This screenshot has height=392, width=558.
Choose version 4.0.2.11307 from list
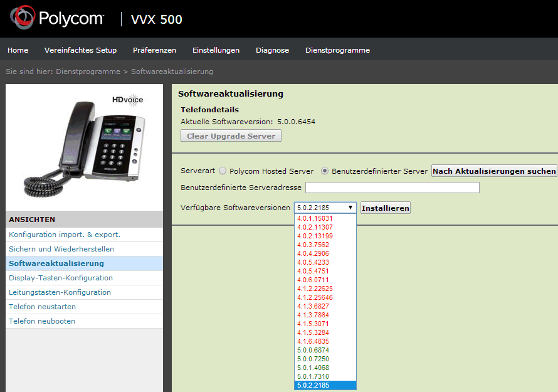pyautogui.click(x=325, y=227)
